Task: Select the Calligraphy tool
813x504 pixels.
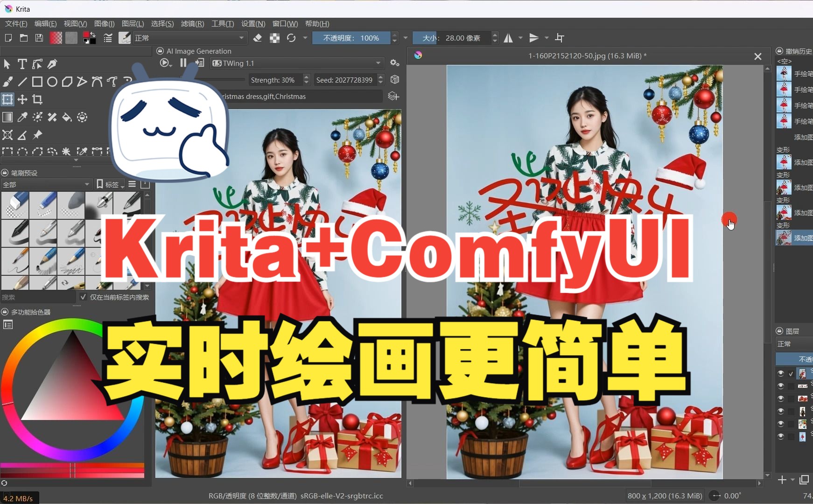Action: tap(52, 64)
